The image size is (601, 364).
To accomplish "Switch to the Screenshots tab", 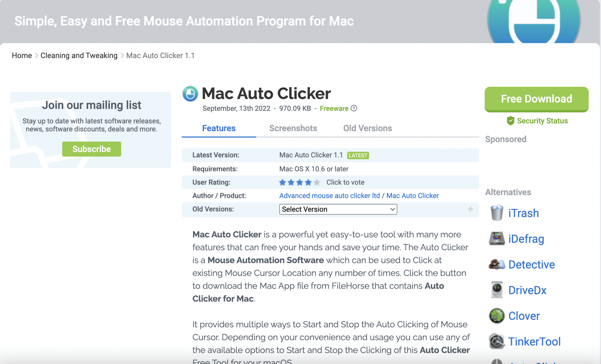I will click(x=293, y=128).
